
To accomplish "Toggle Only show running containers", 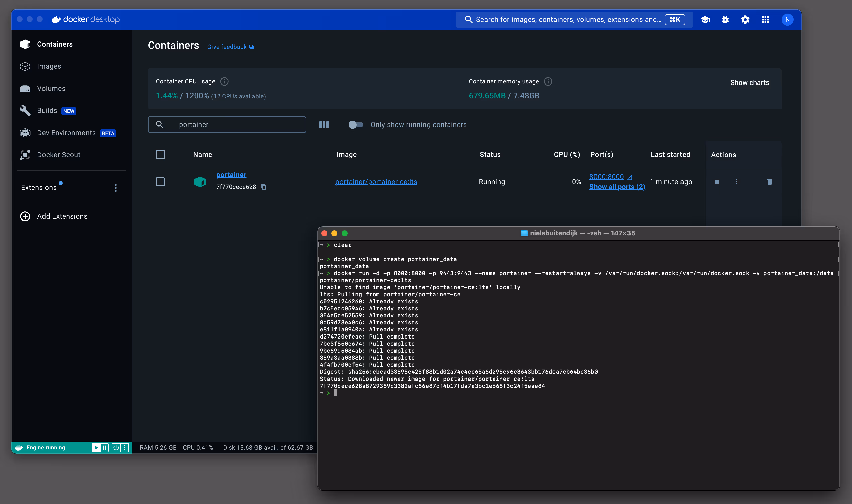I will click(356, 125).
